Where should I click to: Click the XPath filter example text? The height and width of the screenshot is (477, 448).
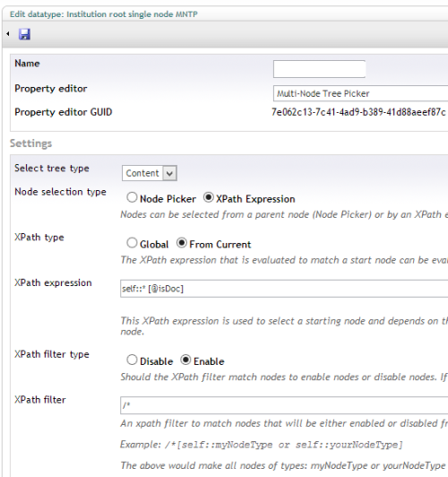coord(262,445)
